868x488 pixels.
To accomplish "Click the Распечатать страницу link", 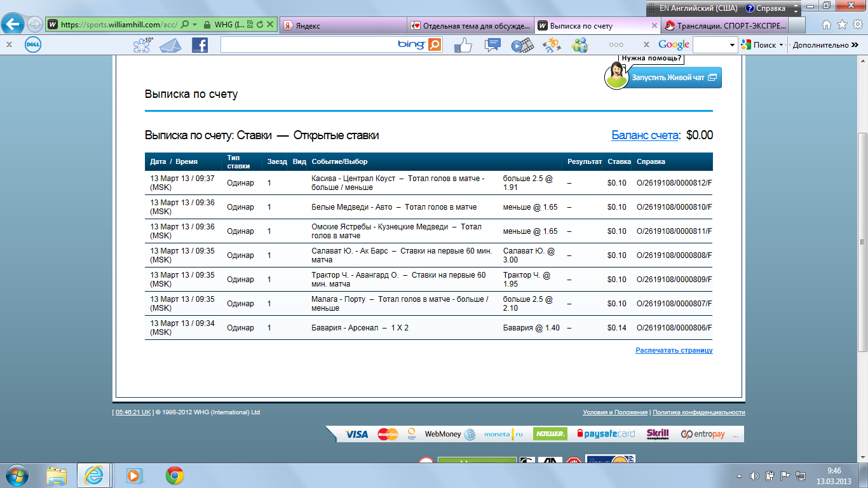I will [x=674, y=350].
